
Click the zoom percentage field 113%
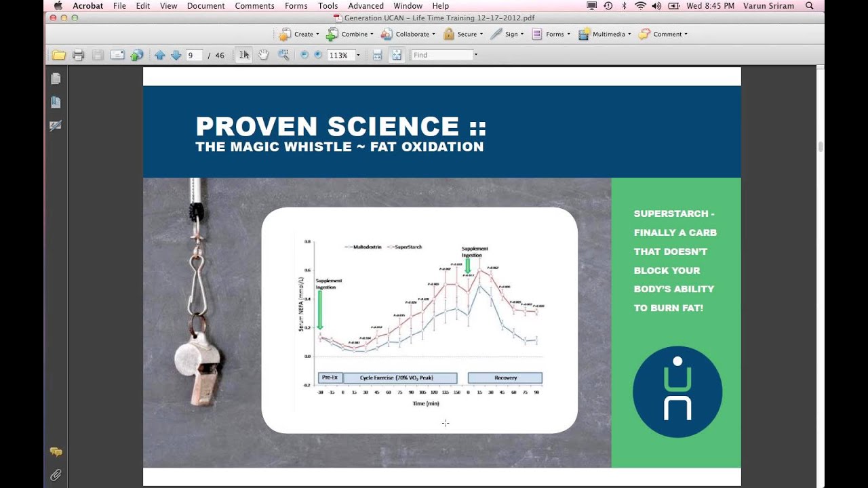tap(340, 55)
